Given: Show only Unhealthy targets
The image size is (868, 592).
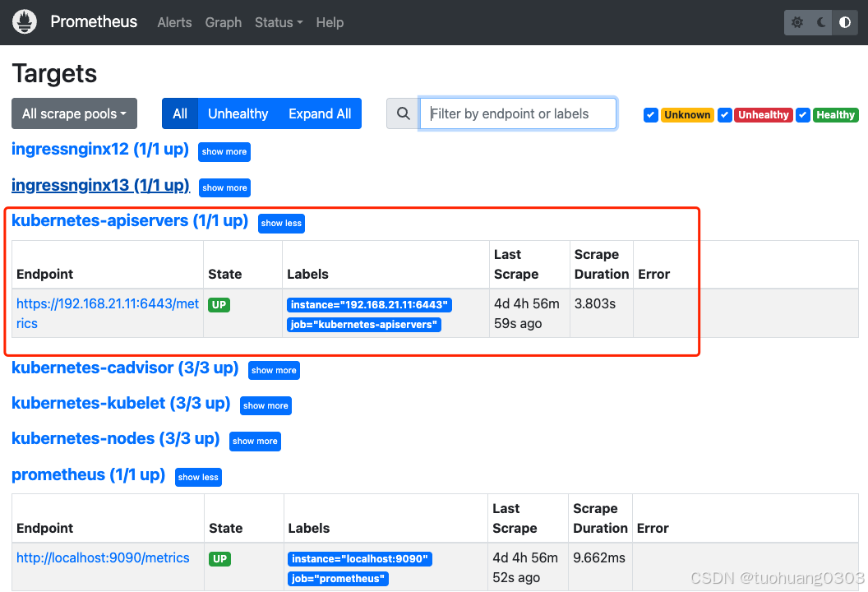Looking at the screenshot, I should [x=238, y=113].
